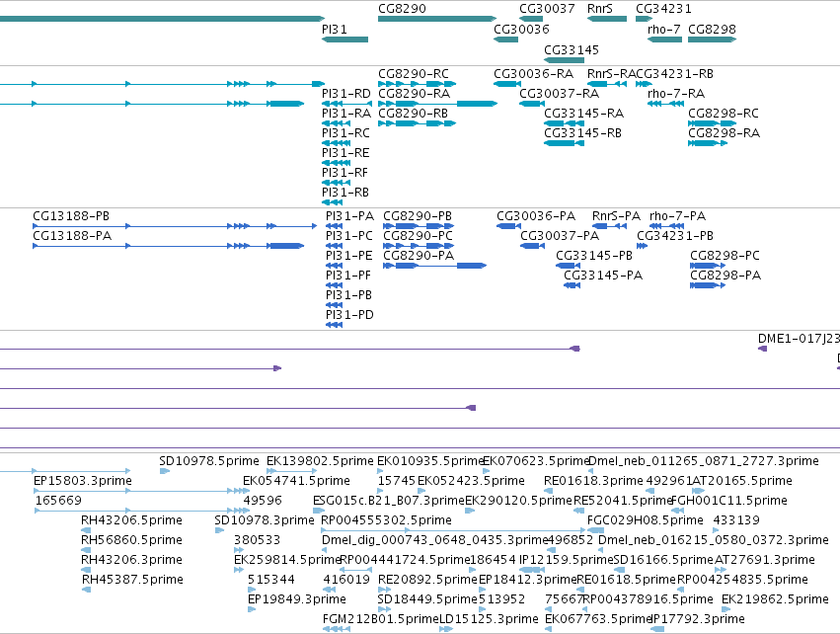
Task: Select the DME1-017J23 feature label
Action: click(x=799, y=340)
